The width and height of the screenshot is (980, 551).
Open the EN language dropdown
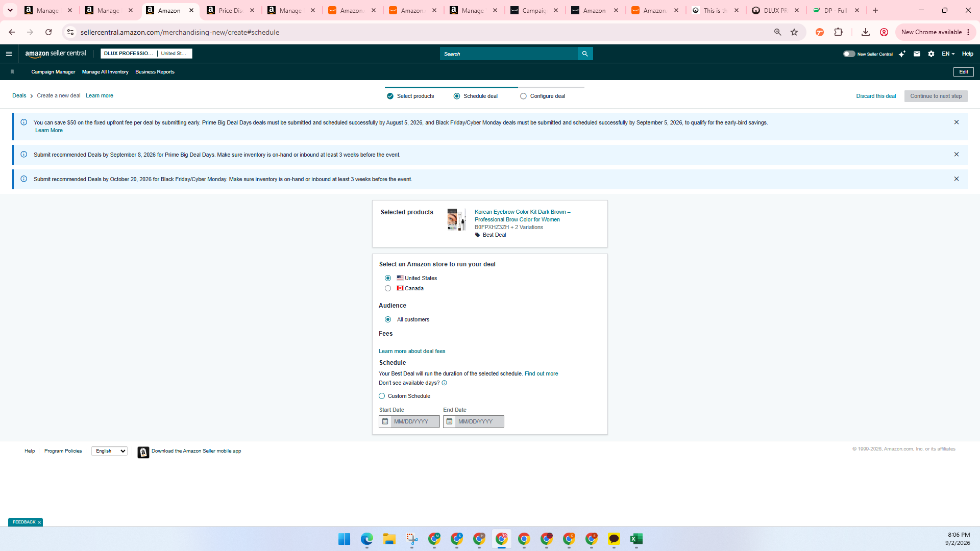tap(948, 54)
